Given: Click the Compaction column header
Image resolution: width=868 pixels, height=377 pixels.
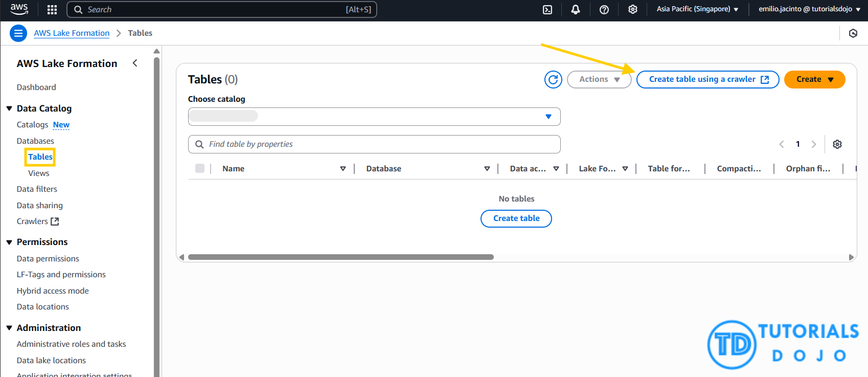Looking at the screenshot, I should (x=739, y=169).
